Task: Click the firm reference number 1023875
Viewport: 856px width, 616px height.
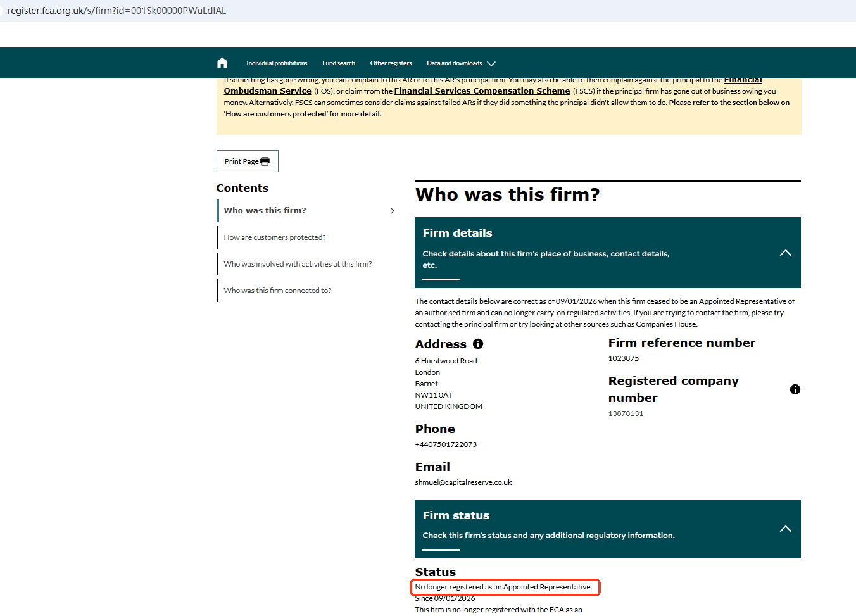Action: [624, 358]
